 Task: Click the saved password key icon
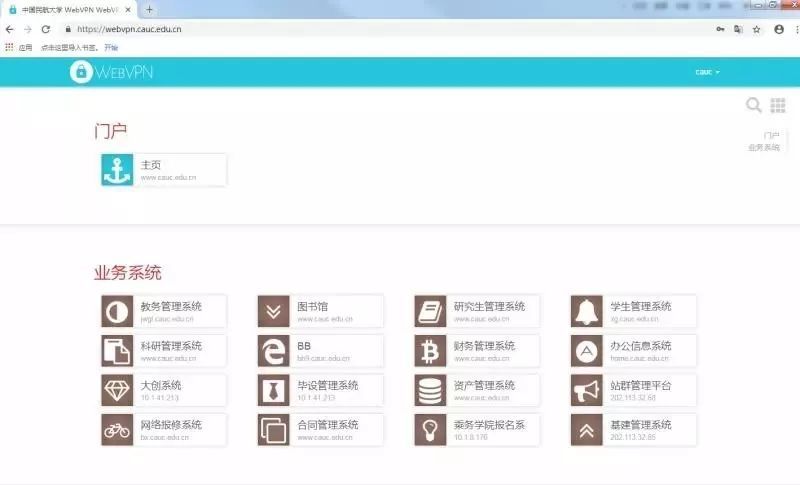[720, 30]
